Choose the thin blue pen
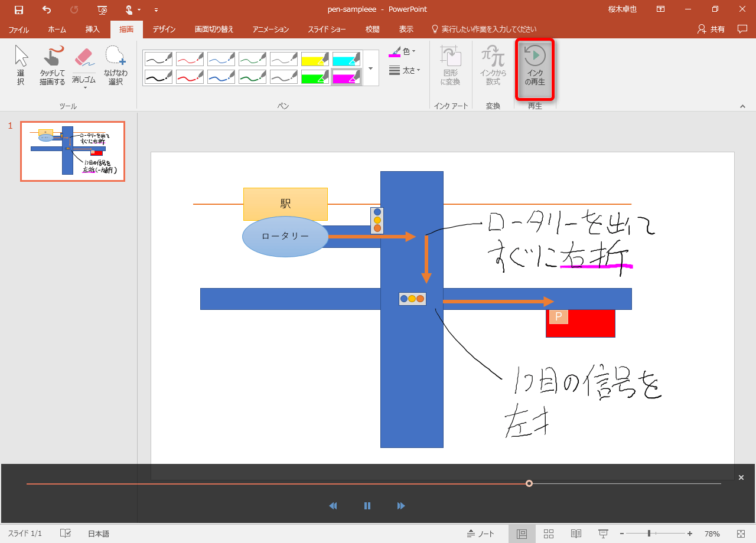This screenshot has width=756, height=543. click(221, 59)
